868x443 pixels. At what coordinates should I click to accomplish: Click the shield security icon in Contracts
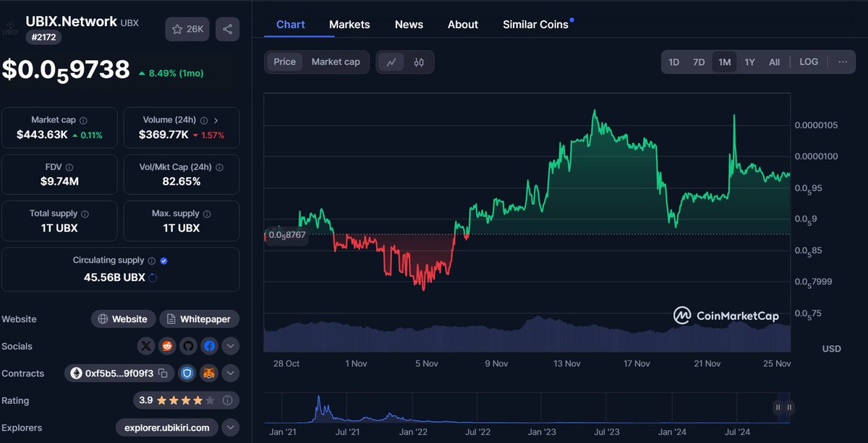coord(187,374)
